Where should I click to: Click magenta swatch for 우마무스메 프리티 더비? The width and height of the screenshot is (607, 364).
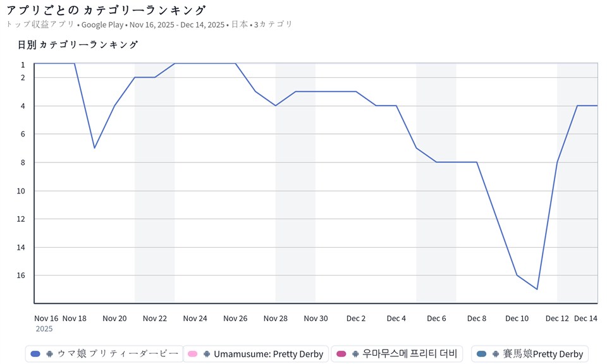click(x=341, y=354)
